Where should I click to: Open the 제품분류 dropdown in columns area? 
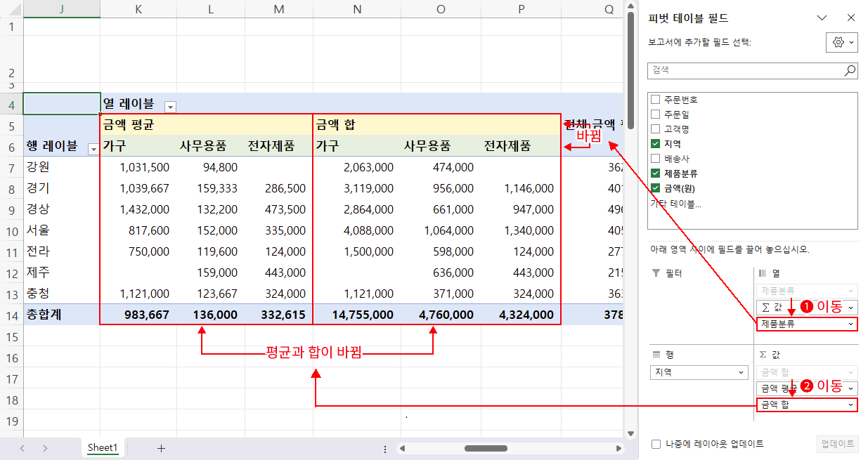coord(851,324)
